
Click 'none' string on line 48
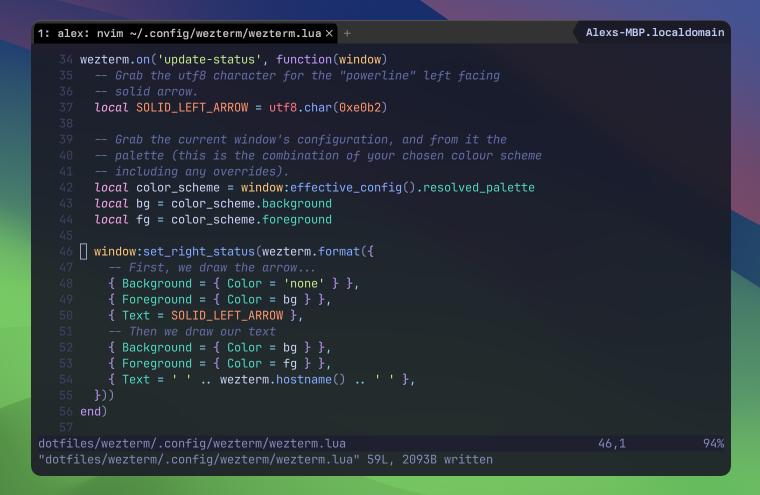tap(304, 284)
